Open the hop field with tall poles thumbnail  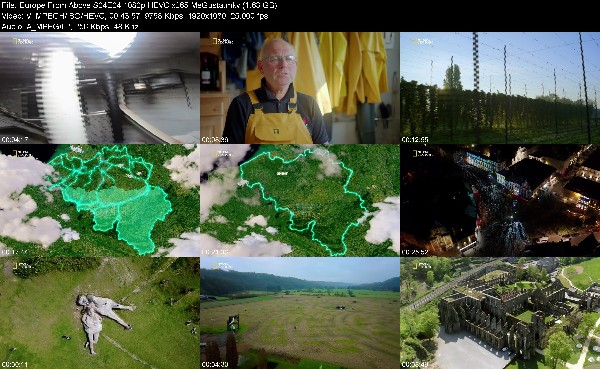(500, 88)
